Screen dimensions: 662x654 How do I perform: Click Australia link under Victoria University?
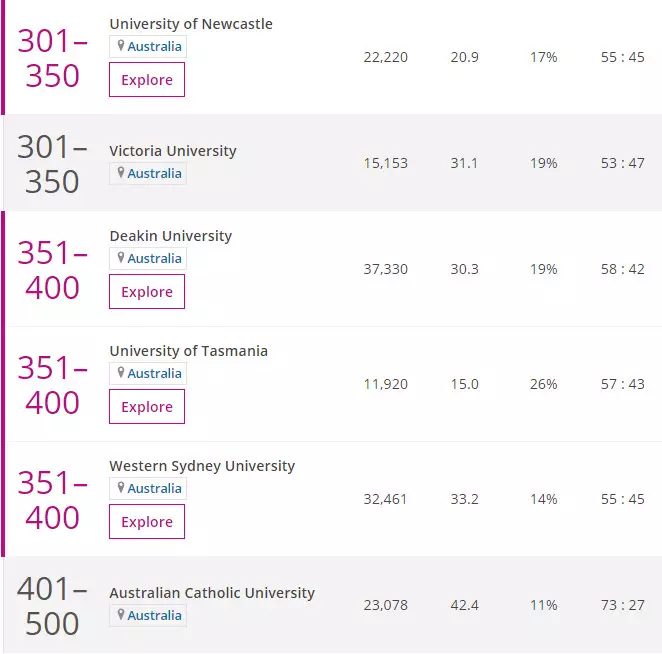coord(154,173)
